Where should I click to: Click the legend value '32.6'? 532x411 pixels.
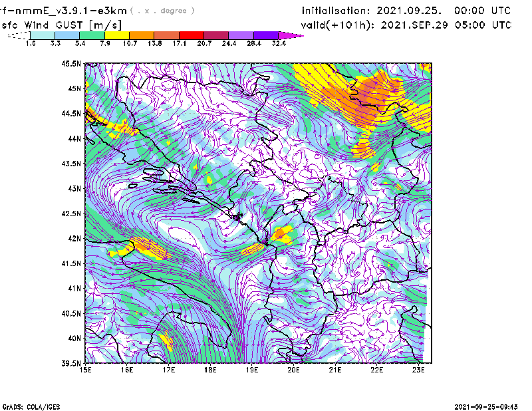click(x=279, y=43)
